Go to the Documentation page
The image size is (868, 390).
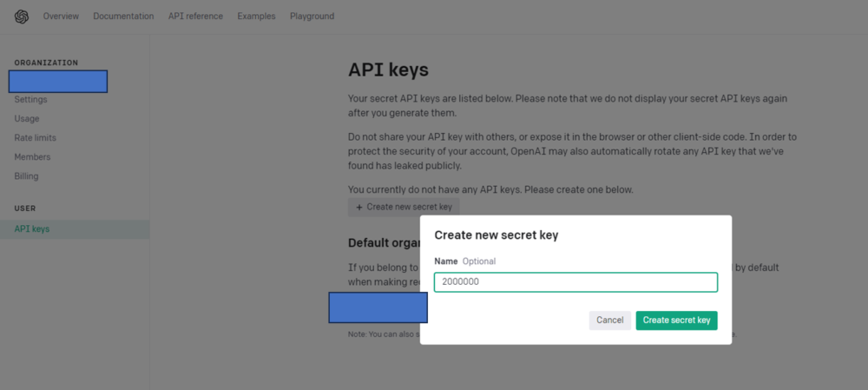[123, 17]
